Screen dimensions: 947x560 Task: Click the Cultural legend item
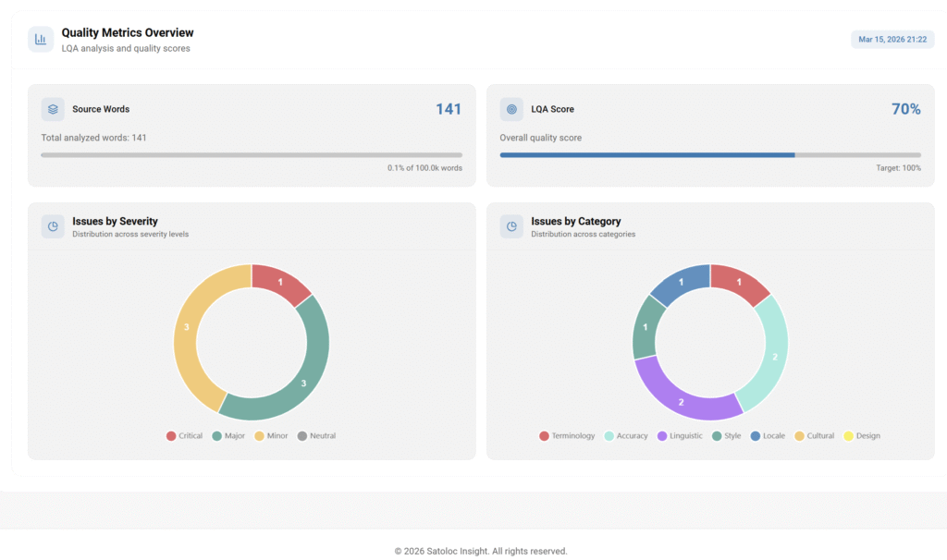(x=814, y=436)
